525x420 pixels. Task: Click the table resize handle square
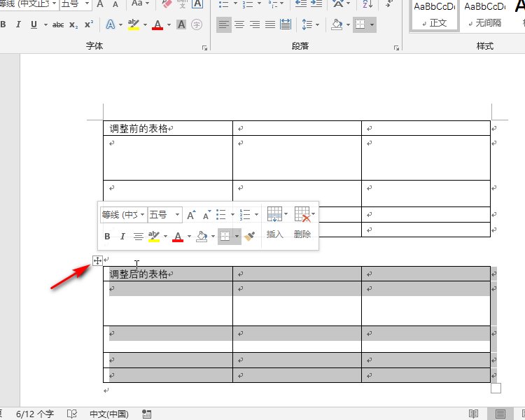(496, 388)
